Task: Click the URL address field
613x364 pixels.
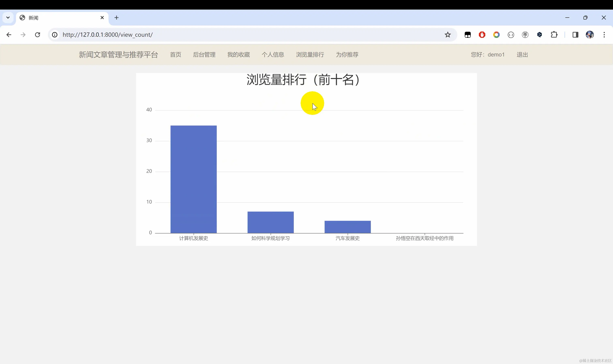Action: tap(221, 35)
